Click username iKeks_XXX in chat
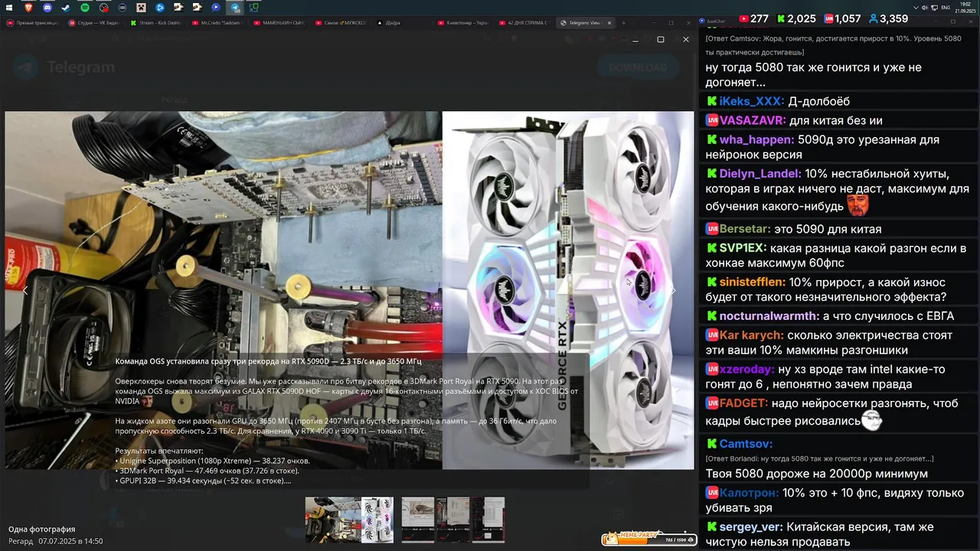 tap(752, 101)
